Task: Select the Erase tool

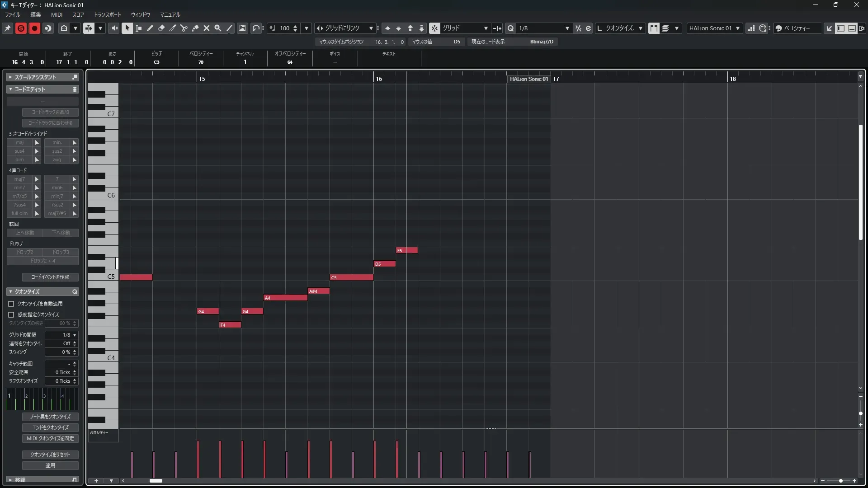Action: (161, 28)
